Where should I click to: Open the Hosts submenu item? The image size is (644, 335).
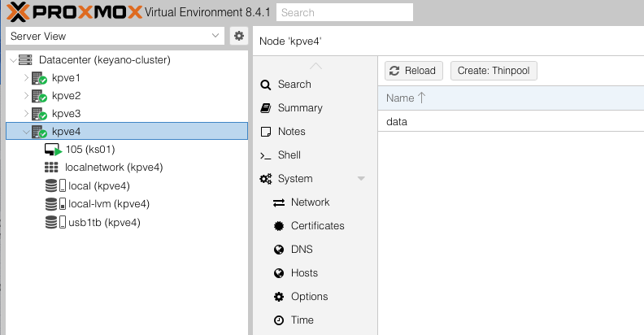tap(304, 273)
